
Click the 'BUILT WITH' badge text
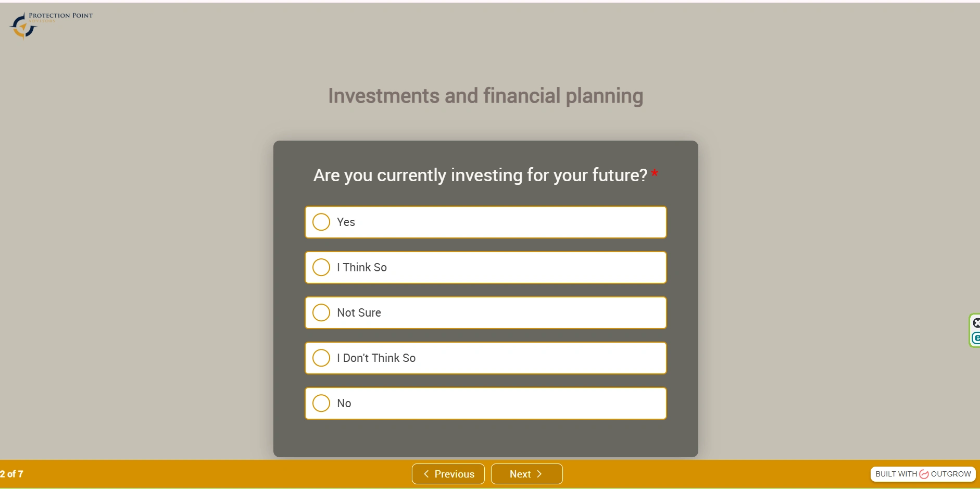click(x=896, y=474)
